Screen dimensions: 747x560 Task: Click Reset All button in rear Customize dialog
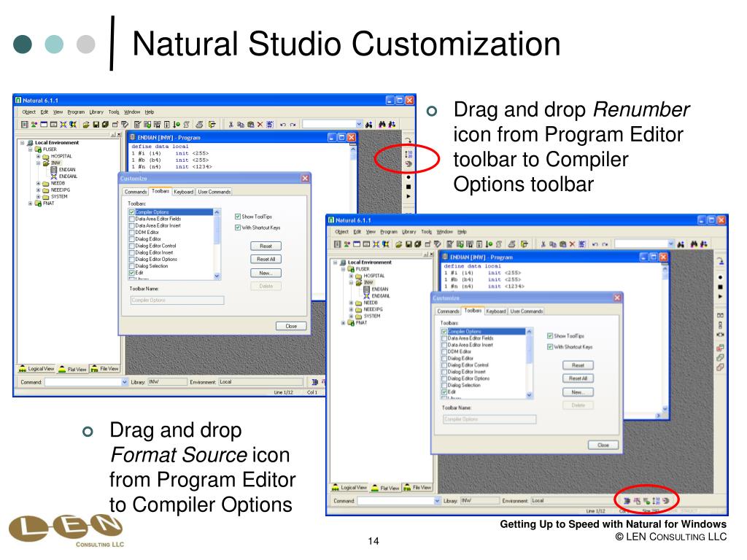click(x=266, y=260)
